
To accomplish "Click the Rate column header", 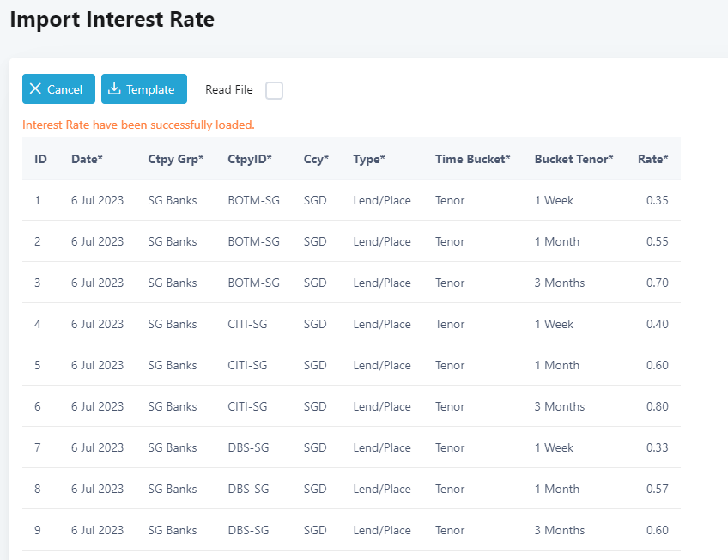I will coord(652,159).
